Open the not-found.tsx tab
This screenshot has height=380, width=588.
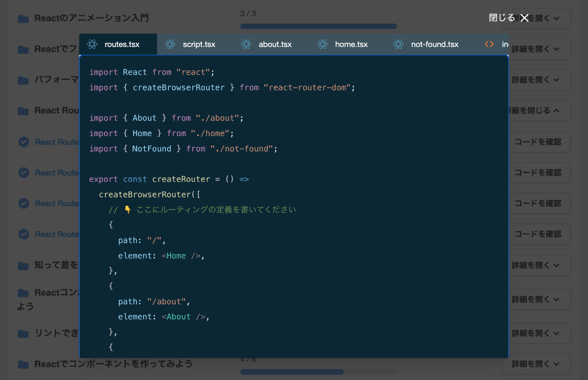pos(431,44)
